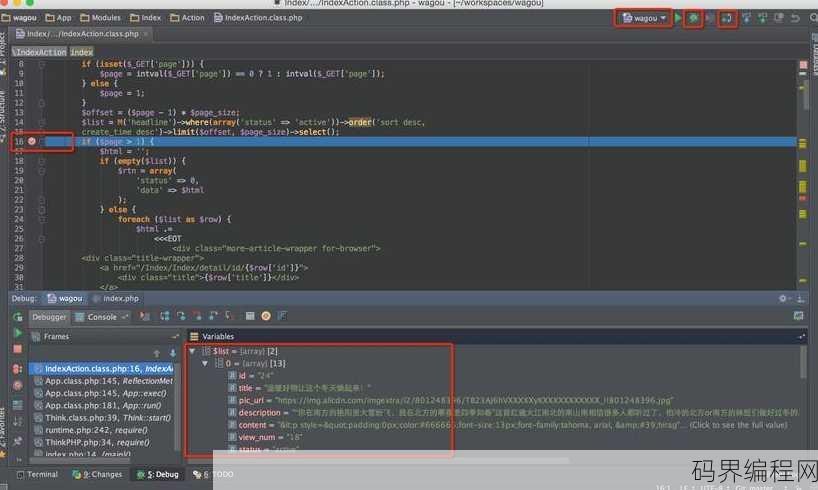Select frame App.class.php:181, App::run()

(x=103, y=405)
